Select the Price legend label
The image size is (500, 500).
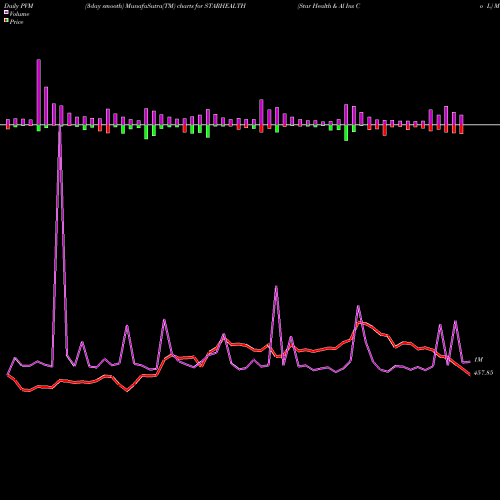pyautogui.click(x=16, y=22)
